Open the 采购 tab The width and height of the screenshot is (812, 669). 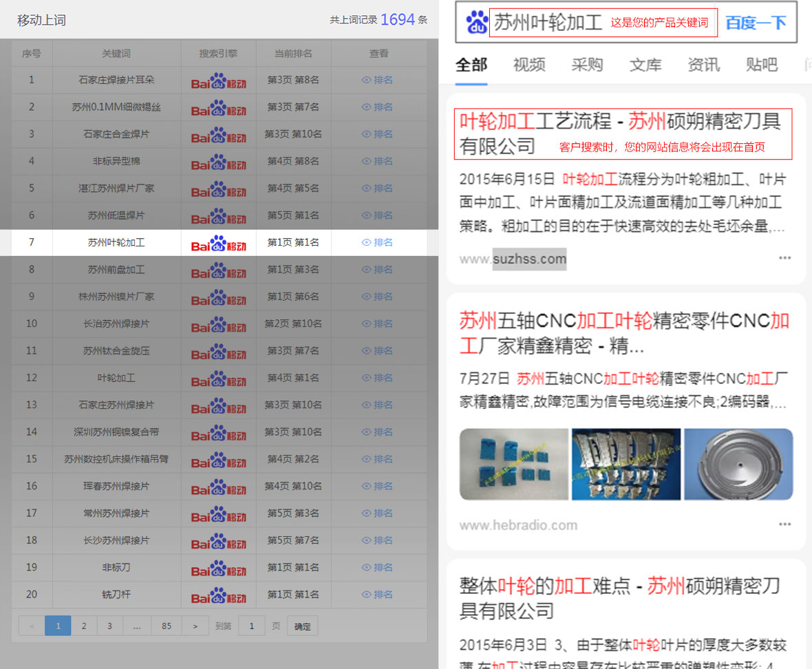[587, 65]
